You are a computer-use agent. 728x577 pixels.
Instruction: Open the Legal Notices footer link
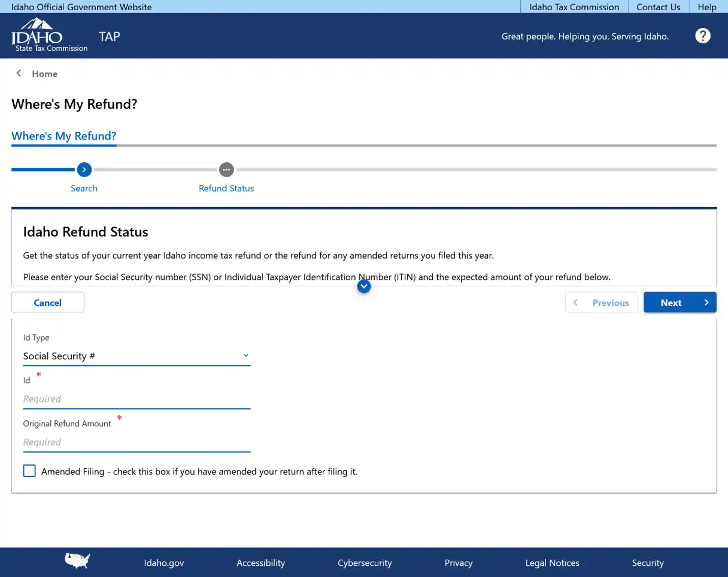pos(552,563)
